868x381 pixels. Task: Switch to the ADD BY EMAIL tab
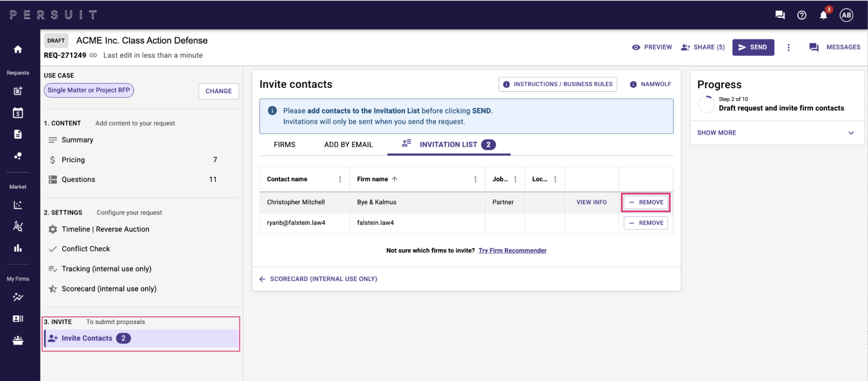tap(348, 145)
